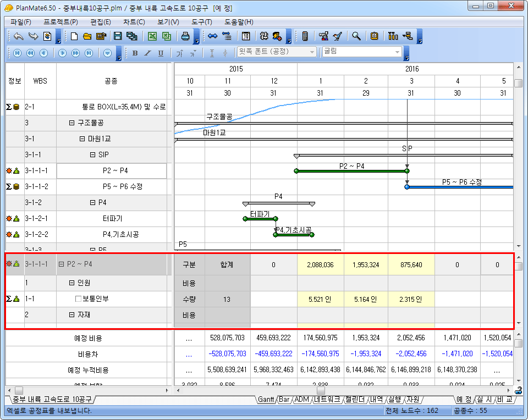The height and width of the screenshot is (420, 528).
Task: Click the calendar icon in toolbar
Action: coord(246,37)
